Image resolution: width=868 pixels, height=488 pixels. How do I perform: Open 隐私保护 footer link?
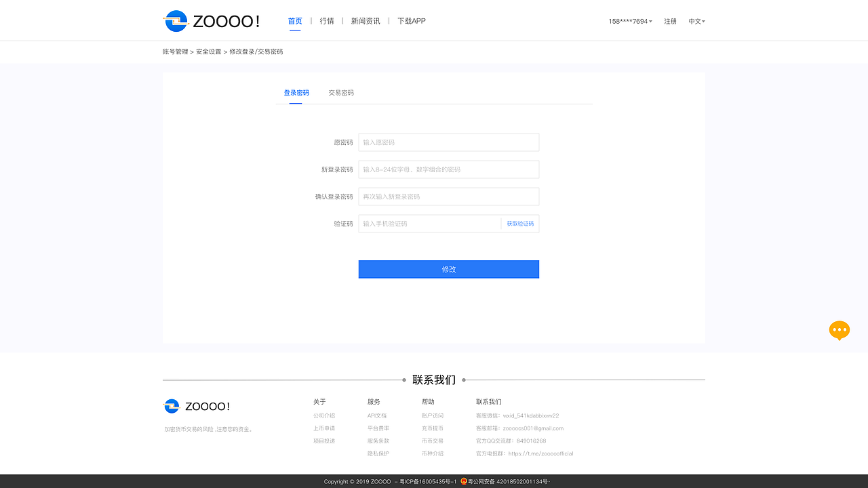pyautogui.click(x=378, y=453)
